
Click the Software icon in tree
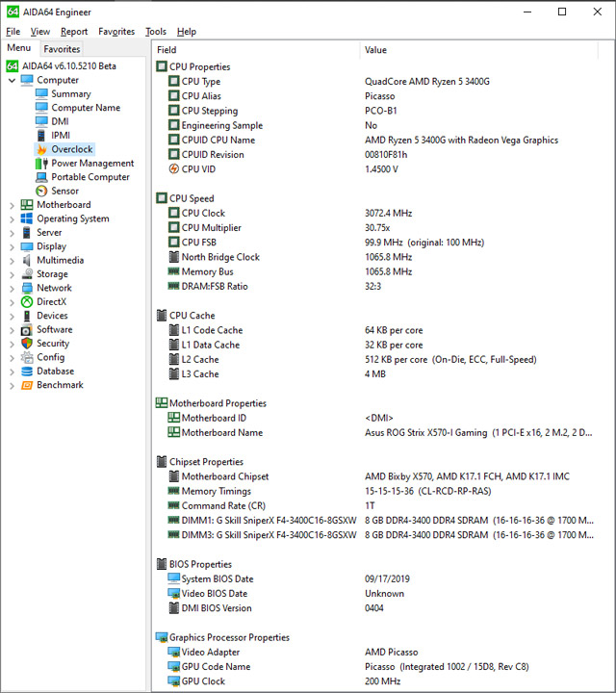pyautogui.click(x=27, y=330)
